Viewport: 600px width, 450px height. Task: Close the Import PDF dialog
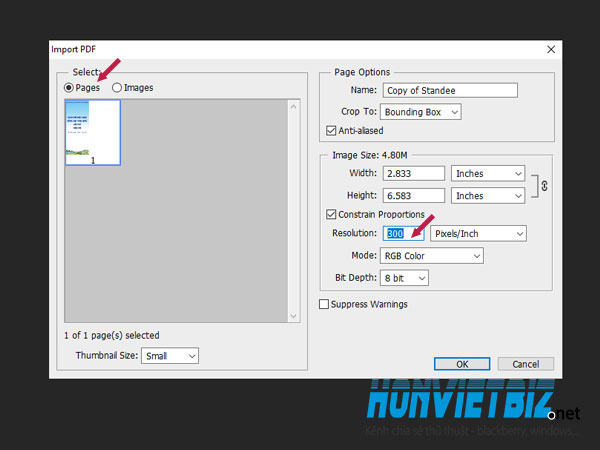[551, 49]
